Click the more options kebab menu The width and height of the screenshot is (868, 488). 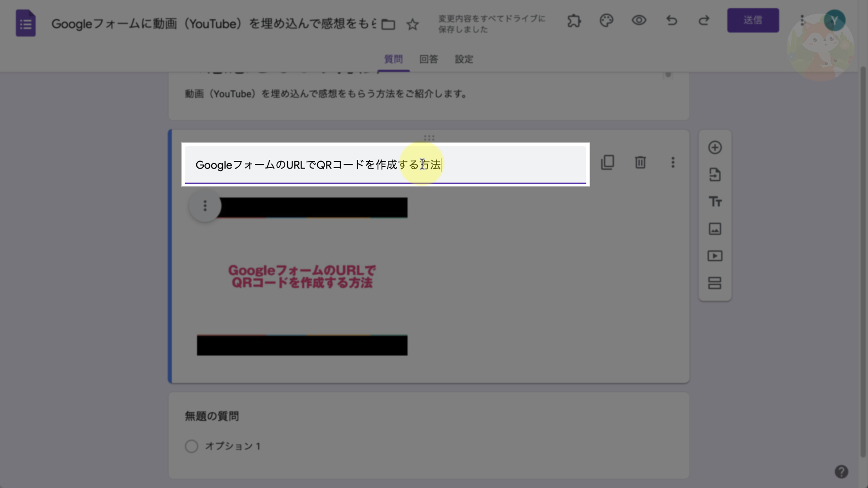672,162
